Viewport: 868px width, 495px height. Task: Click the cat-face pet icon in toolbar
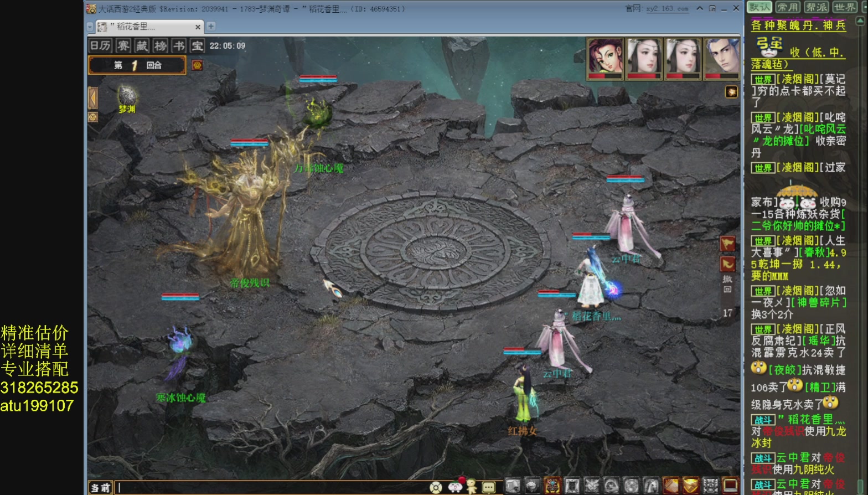click(591, 486)
